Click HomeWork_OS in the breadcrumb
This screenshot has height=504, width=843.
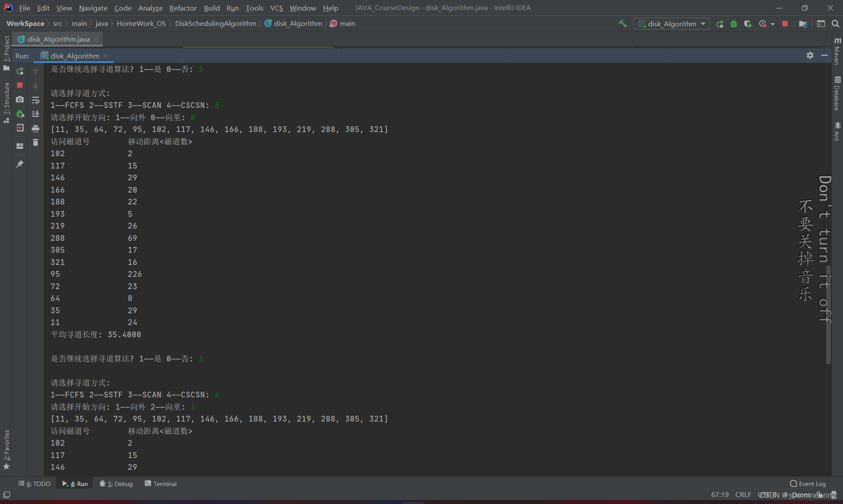(141, 24)
